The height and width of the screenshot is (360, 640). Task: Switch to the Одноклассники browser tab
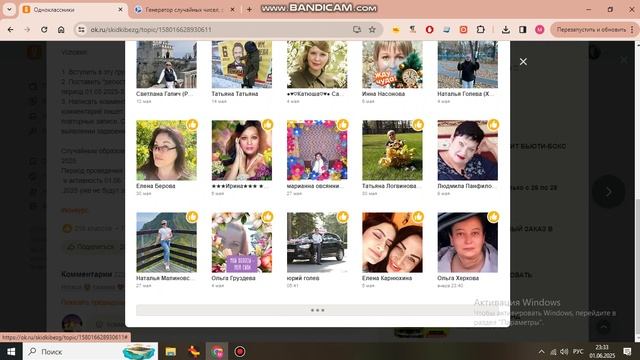[x=72, y=9]
